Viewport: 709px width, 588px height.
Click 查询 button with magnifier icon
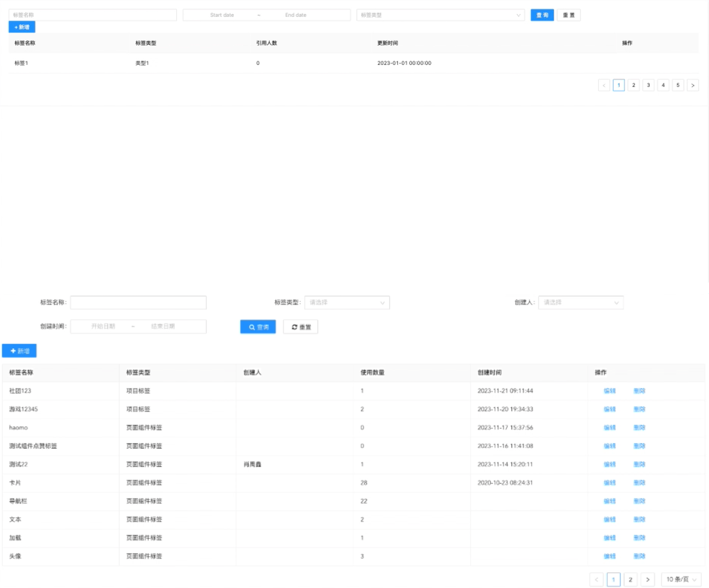[x=258, y=327]
